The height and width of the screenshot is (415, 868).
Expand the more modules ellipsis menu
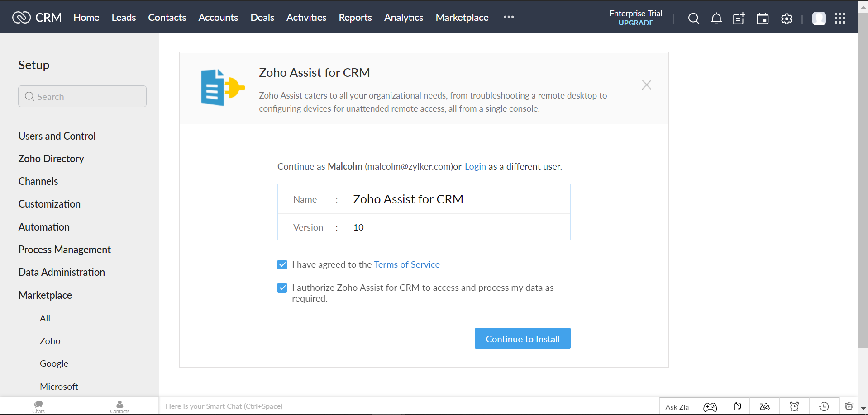pyautogui.click(x=509, y=17)
